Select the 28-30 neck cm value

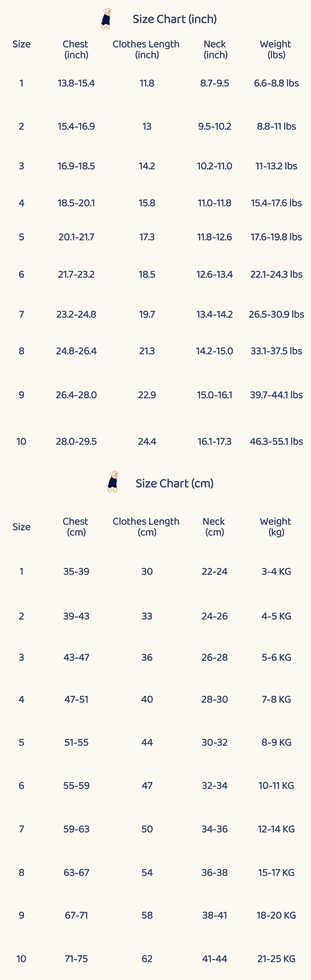pyautogui.click(x=214, y=699)
